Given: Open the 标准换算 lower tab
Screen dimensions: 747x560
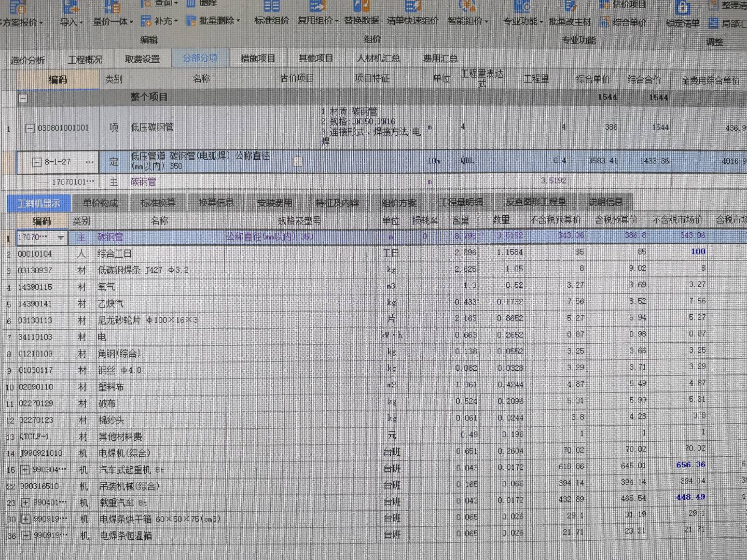Looking at the screenshot, I should coord(158,202).
